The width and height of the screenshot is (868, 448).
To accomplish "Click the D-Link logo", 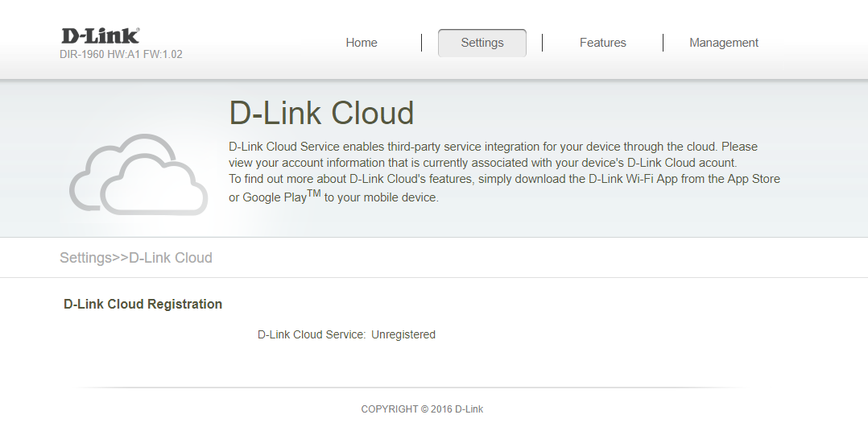I will pos(100,36).
